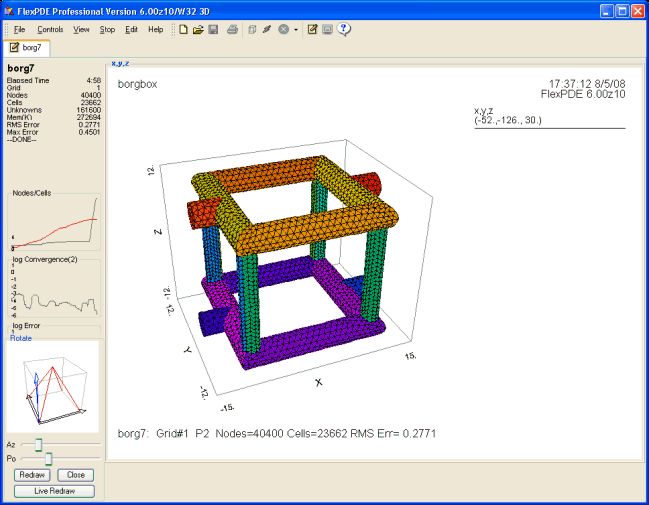Open the File menu
Image resolution: width=649 pixels, height=505 pixels.
20,30
